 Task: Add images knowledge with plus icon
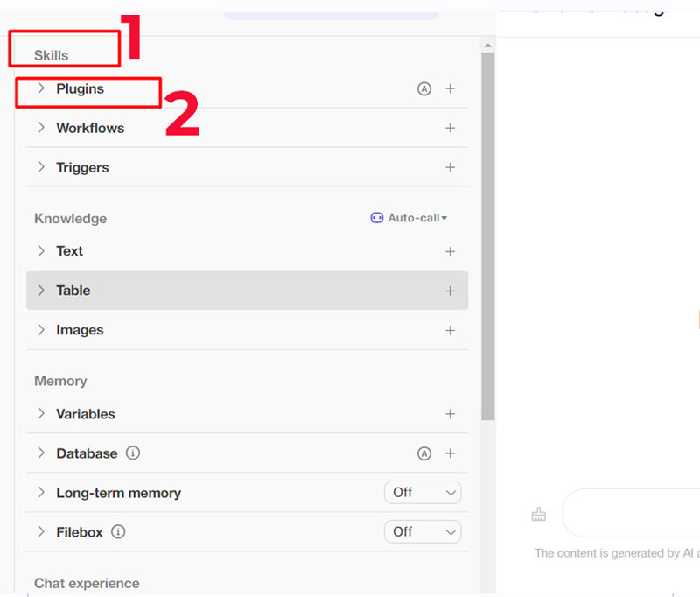click(x=450, y=330)
